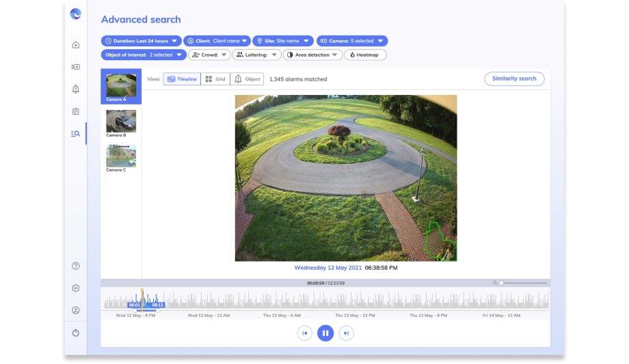This screenshot has width=629, height=364.
Task: Expand the Loitering filter dropdown
Action: [257, 55]
